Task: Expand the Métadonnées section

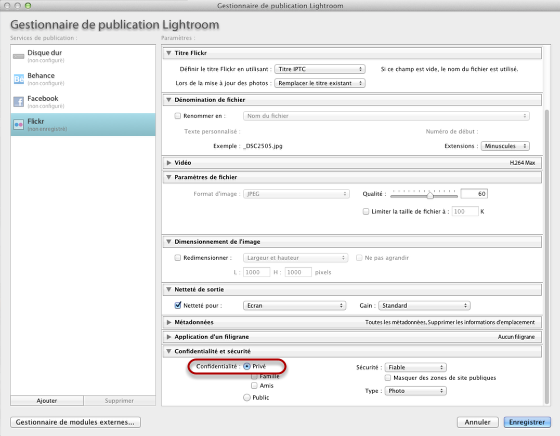Action: pyautogui.click(x=169, y=322)
